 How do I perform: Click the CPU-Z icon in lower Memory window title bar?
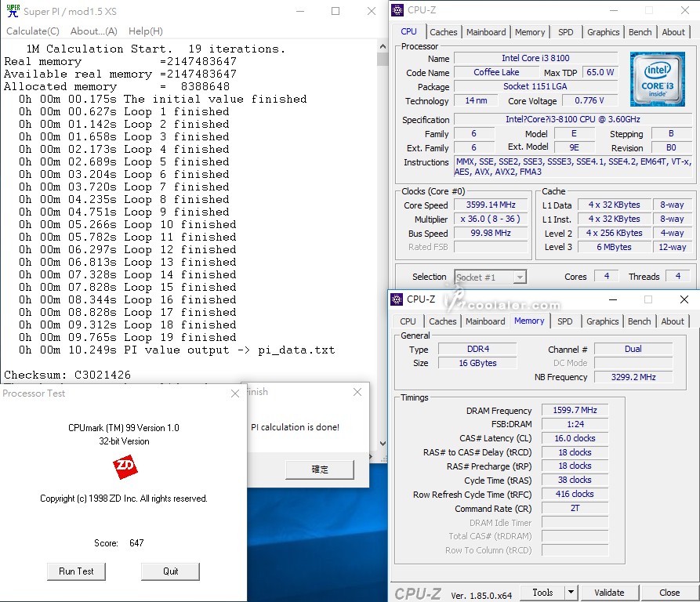[397, 299]
